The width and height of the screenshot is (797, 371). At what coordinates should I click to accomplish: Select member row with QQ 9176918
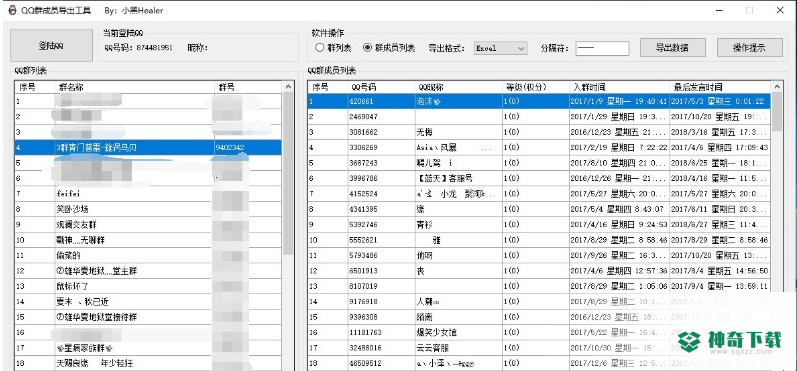[539, 301]
